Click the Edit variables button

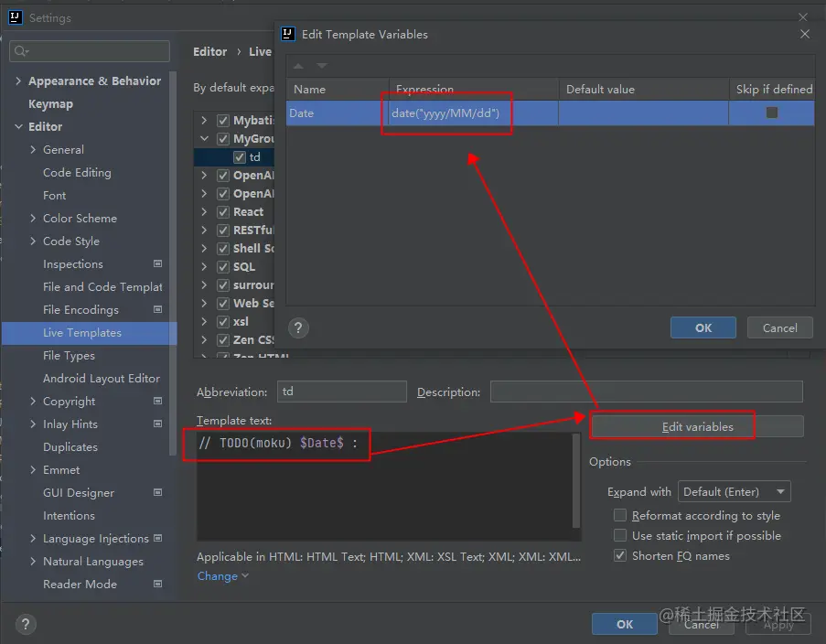tap(697, 427)
